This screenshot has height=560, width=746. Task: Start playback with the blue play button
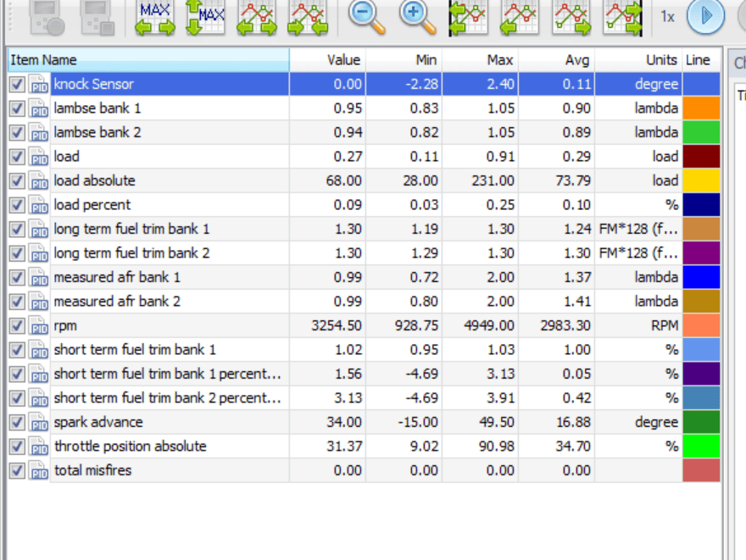tap(705, 16)
